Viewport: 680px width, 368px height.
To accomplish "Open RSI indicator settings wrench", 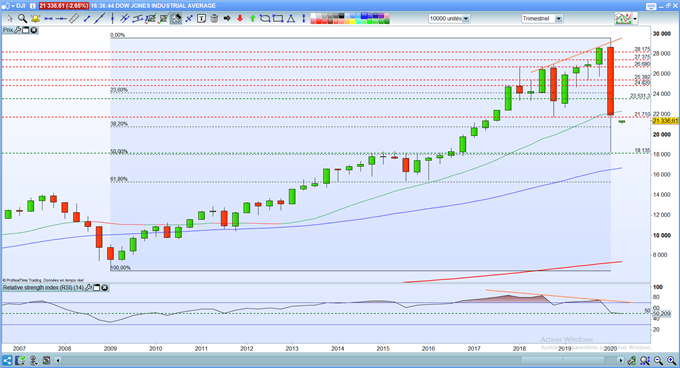I will point(88,287).
